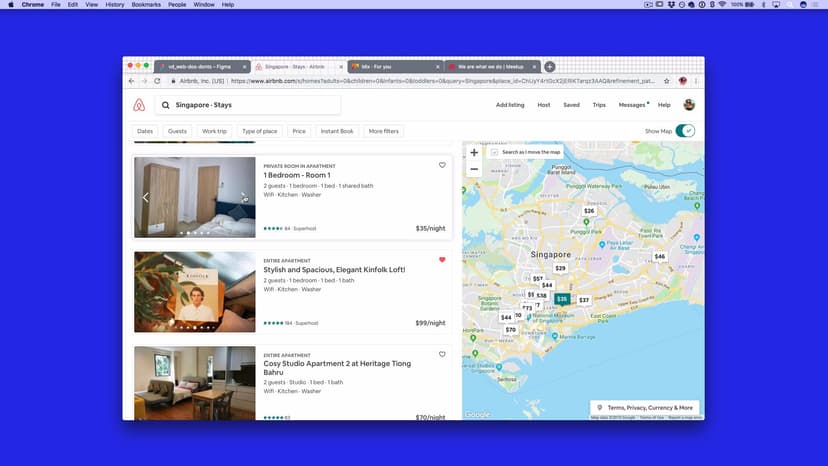The width and height of the screenshot is (828, 466).
Task: Heart the Cosy Studio Apartment 2 listing
Action: coord(442,354)
